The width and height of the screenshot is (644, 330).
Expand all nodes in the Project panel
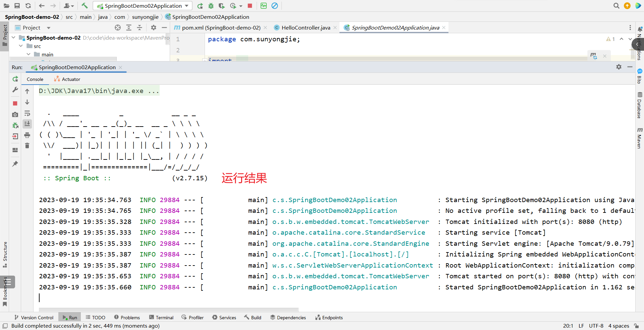point(129,28)
